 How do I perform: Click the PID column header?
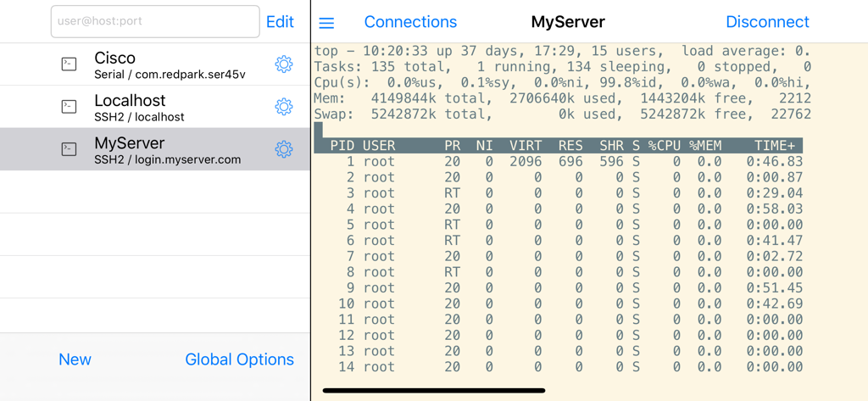point(342,146)
